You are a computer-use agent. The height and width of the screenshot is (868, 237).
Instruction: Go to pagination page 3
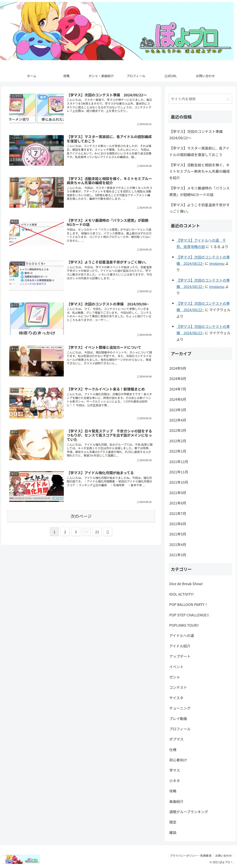[x=75, y=532]
